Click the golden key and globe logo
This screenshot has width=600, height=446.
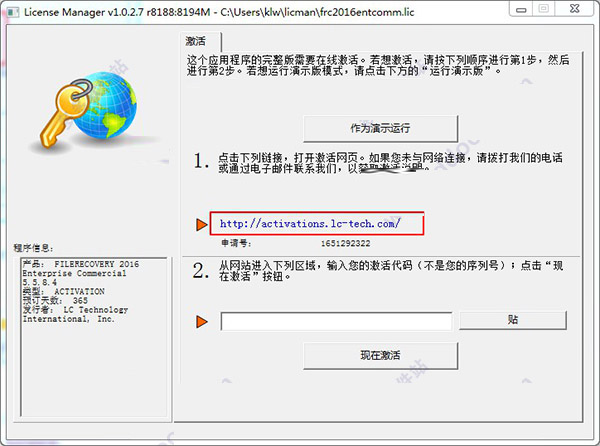tap(90, 110)
